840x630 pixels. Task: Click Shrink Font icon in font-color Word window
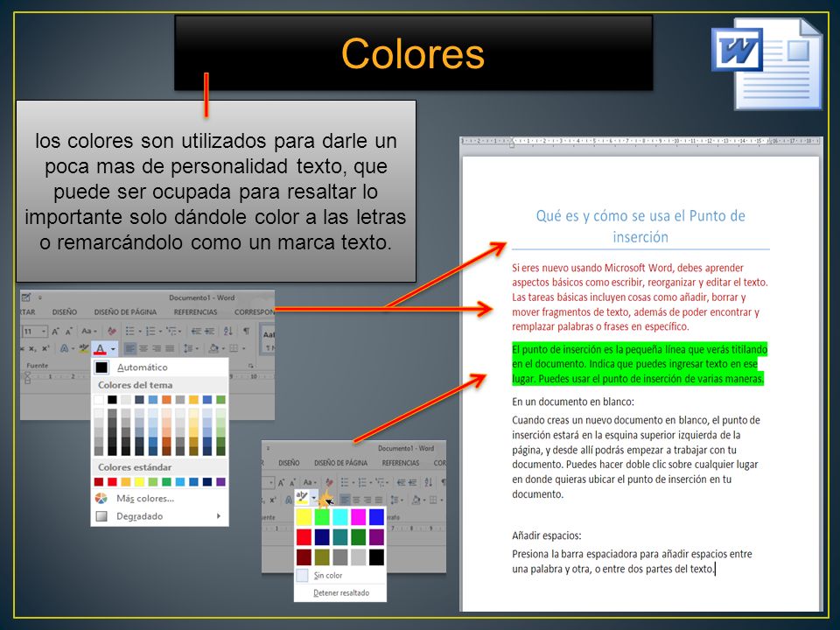(68, 332)
